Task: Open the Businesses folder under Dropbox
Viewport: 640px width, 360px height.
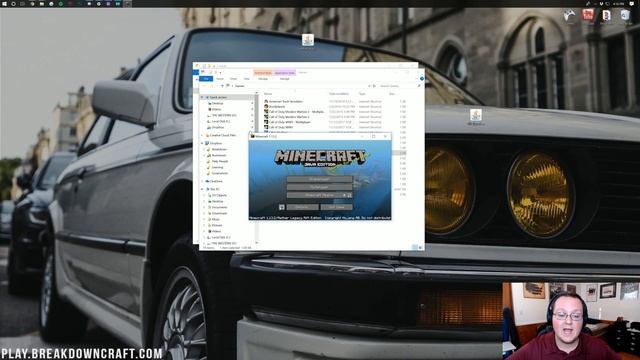Action: click(x=219, y=156)
